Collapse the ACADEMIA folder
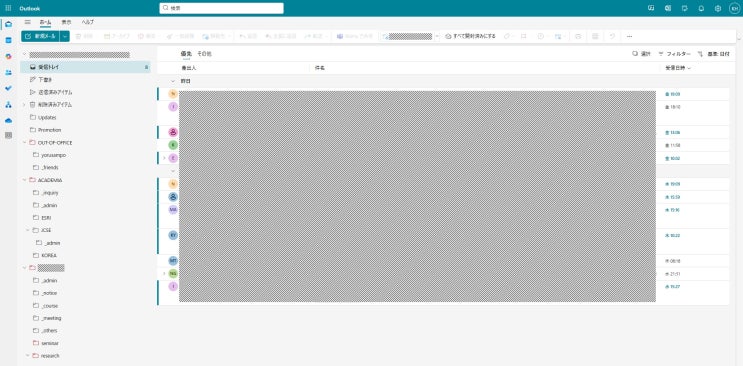 [x=25, y=180]
